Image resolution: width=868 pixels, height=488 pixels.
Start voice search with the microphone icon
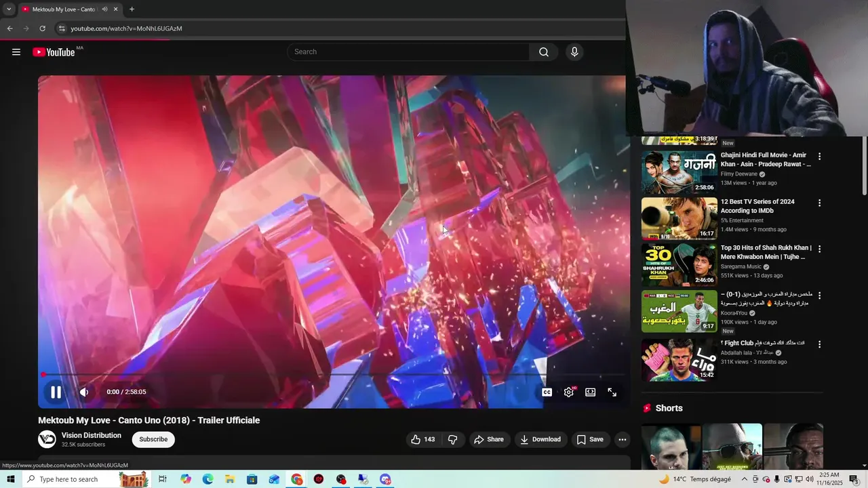(574, 52)
